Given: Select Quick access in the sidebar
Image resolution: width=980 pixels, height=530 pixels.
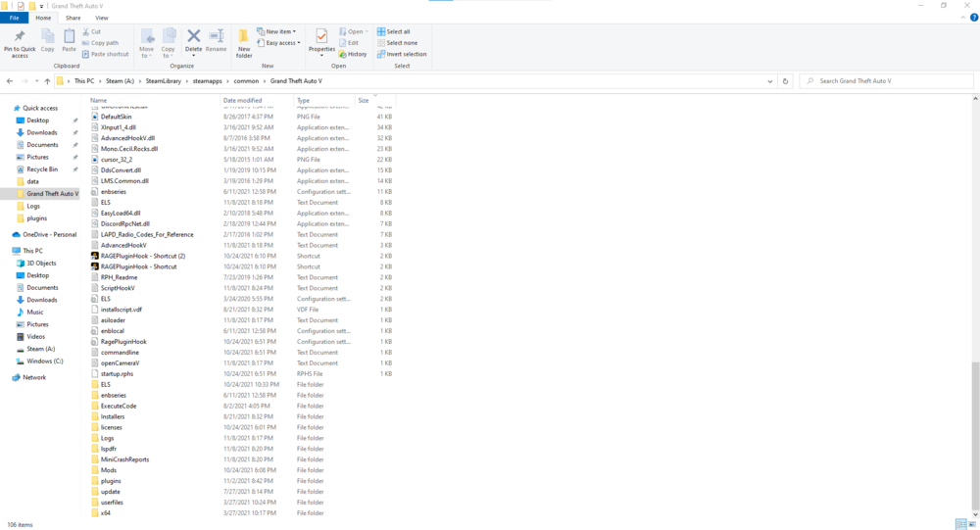Looking at the screenshot, I should tap(40, 108).
